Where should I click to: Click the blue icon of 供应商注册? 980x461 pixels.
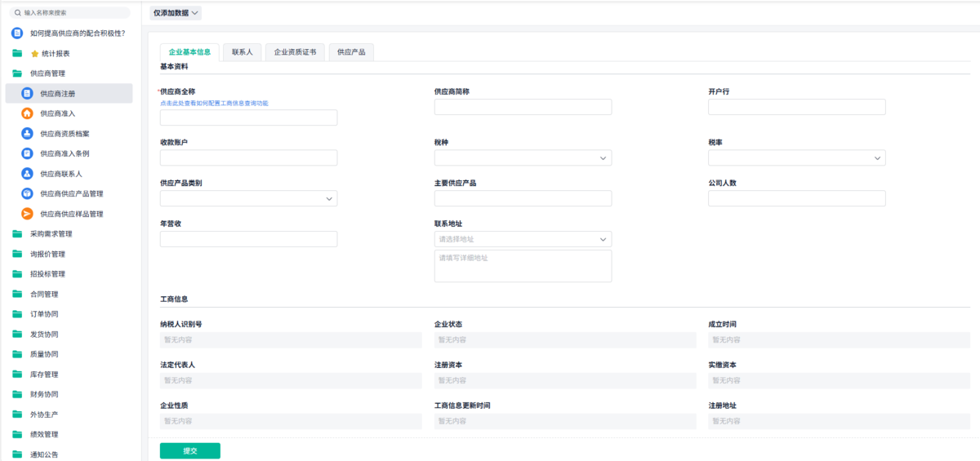coord(27,94)
